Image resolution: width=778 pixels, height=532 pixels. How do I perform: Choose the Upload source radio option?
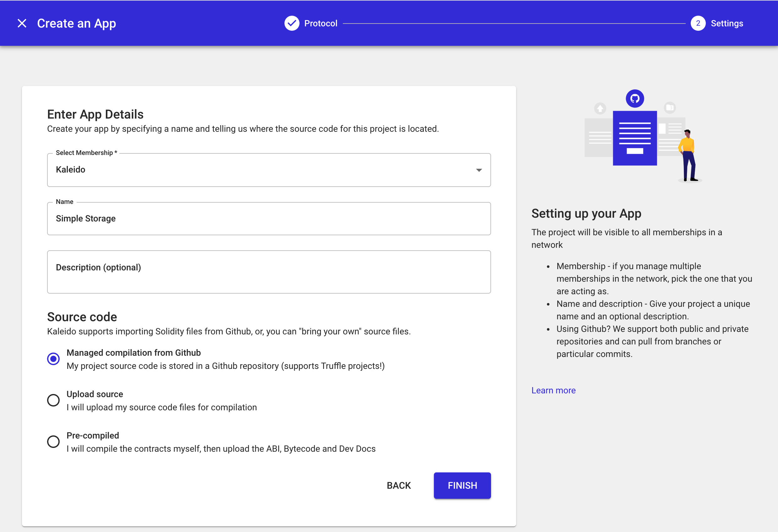(53, 400)
